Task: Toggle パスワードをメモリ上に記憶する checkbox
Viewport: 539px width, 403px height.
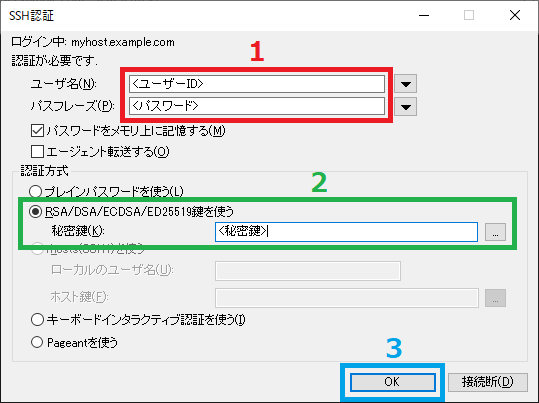Action: [37, 131]
